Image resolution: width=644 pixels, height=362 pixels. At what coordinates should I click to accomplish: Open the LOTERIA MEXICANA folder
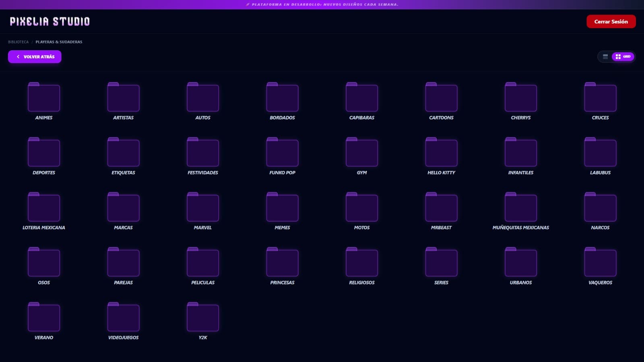tap(43, 207)
